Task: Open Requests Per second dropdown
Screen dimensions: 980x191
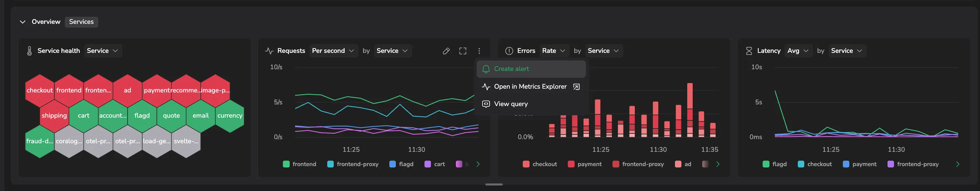Action: tap(333, 51)
